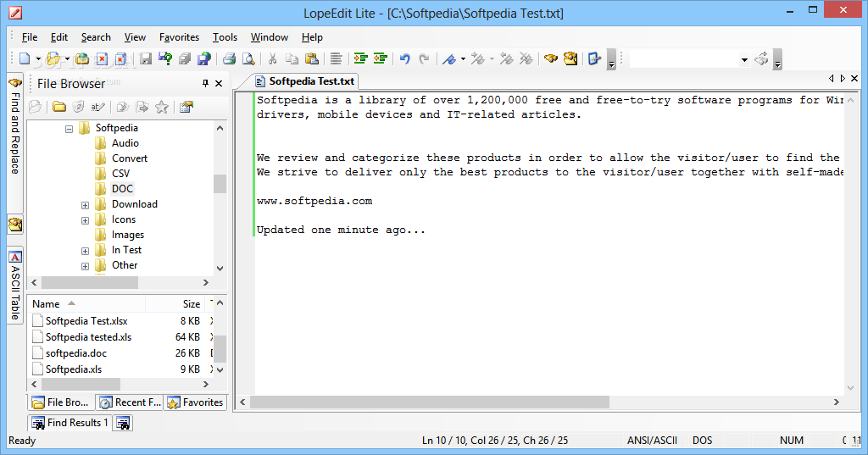
Task: Select the Softpedia Test.txt document tab
Action: click(304, 81)
